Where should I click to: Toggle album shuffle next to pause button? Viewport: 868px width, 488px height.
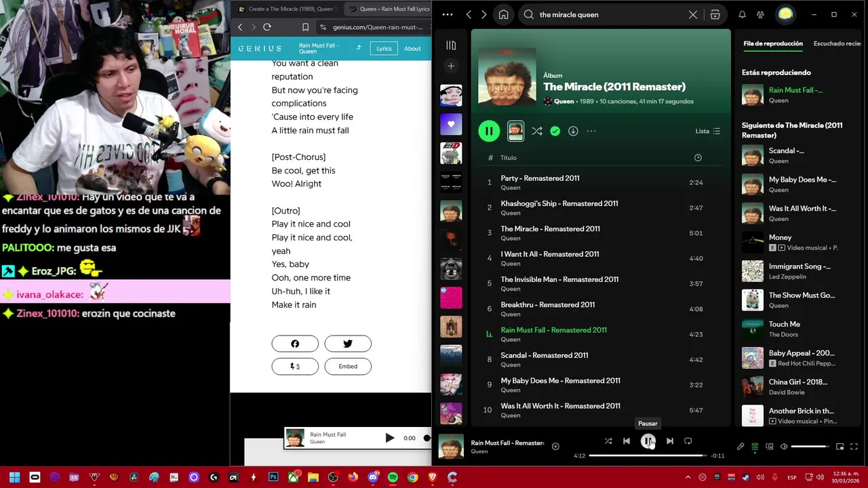pos(536,131)
